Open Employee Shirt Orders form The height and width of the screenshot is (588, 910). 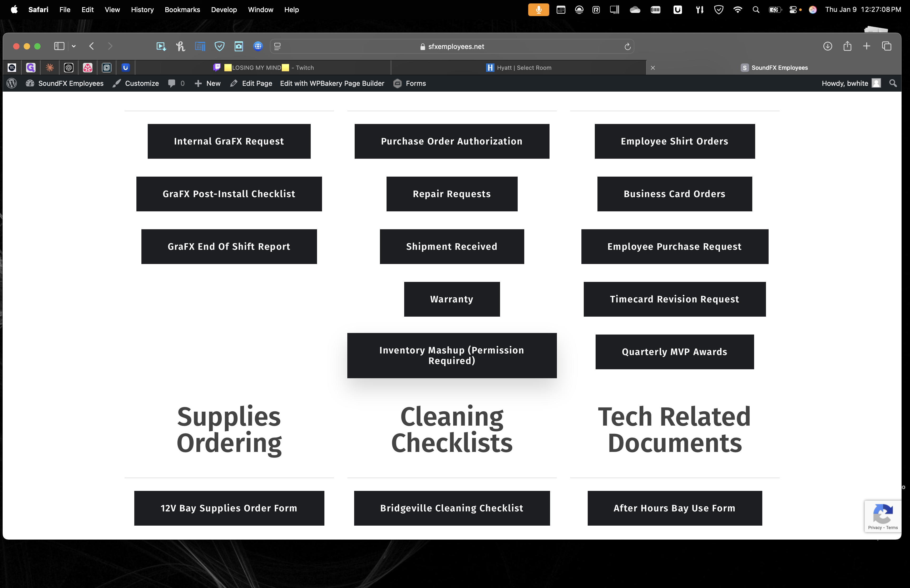pos(675,141)
